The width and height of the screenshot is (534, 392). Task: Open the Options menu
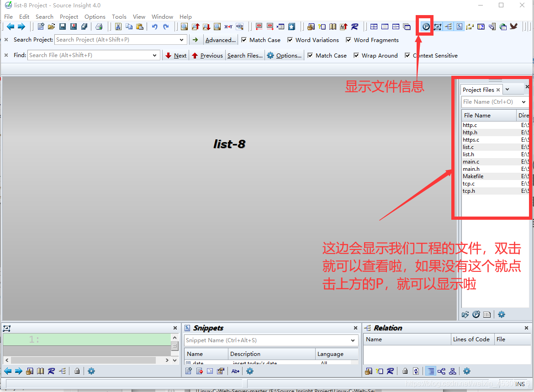pos(95,16)
